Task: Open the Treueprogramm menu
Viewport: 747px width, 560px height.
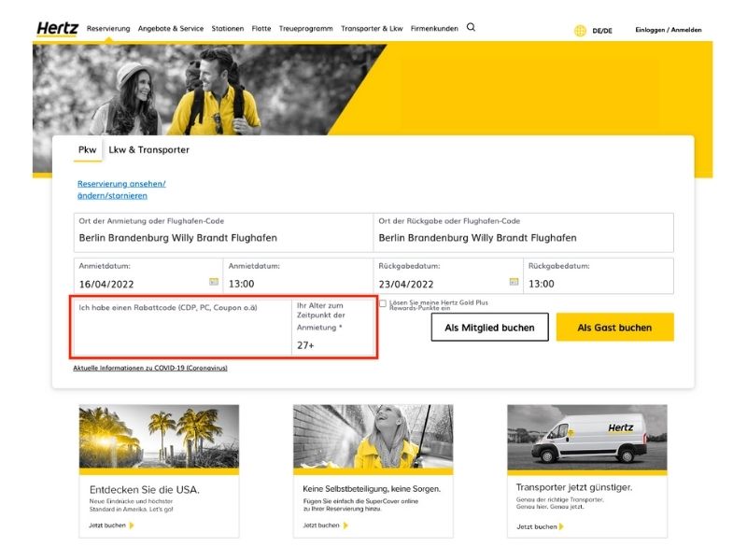Action: pyautogui.click(x=306, y=29)
